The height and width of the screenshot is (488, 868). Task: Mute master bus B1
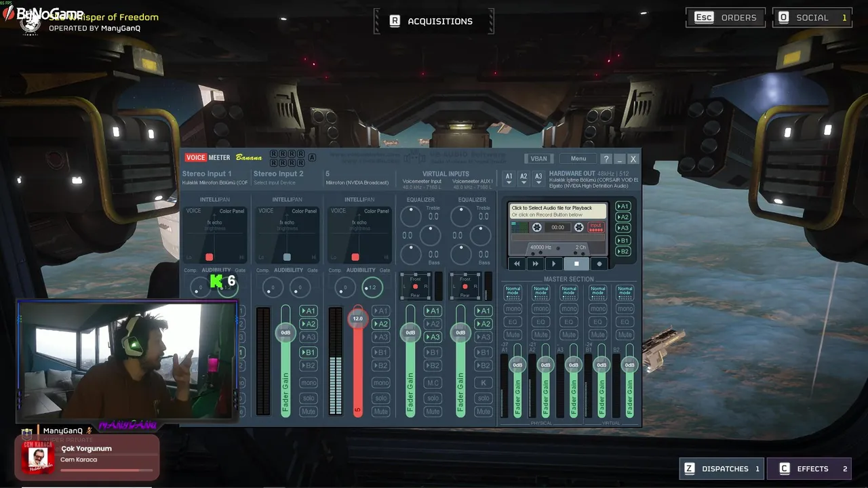click(x=597, y=334)
